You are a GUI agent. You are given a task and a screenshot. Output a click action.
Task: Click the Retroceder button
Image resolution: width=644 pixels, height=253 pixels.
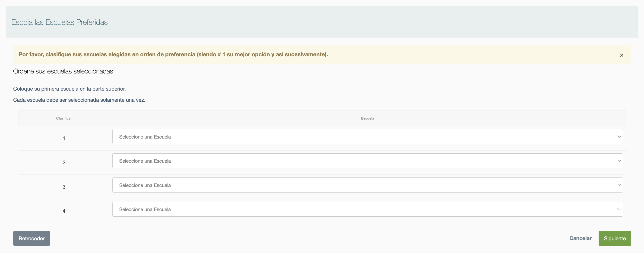(32, 238)
